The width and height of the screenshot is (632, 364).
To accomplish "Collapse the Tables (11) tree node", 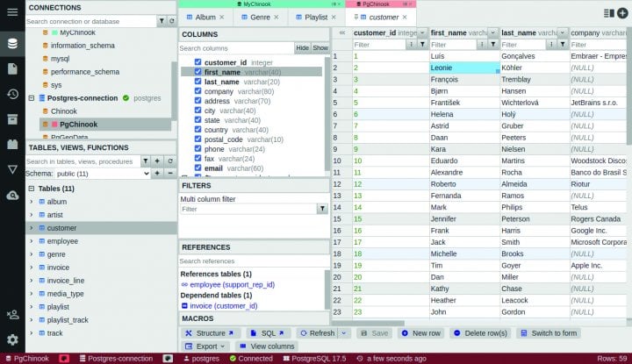I will [32, 189].
